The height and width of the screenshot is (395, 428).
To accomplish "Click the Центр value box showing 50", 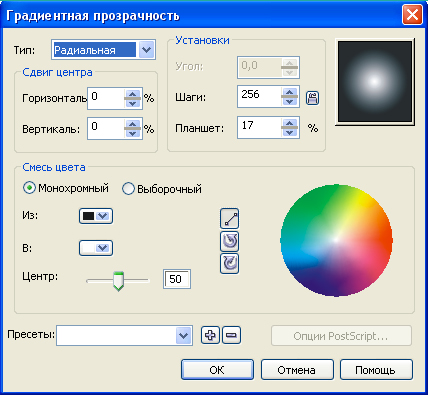I will pyautogui.click(x=177, y=279).
